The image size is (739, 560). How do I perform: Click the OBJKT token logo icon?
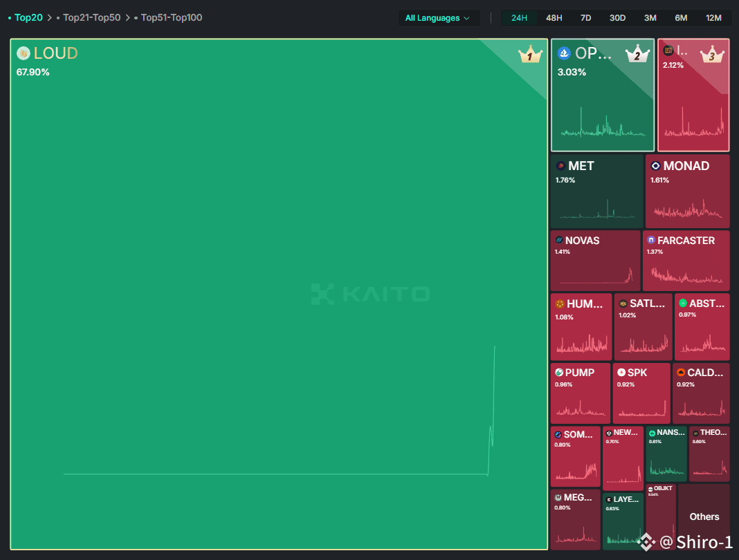pyautogui.click(x=651, y=489)
